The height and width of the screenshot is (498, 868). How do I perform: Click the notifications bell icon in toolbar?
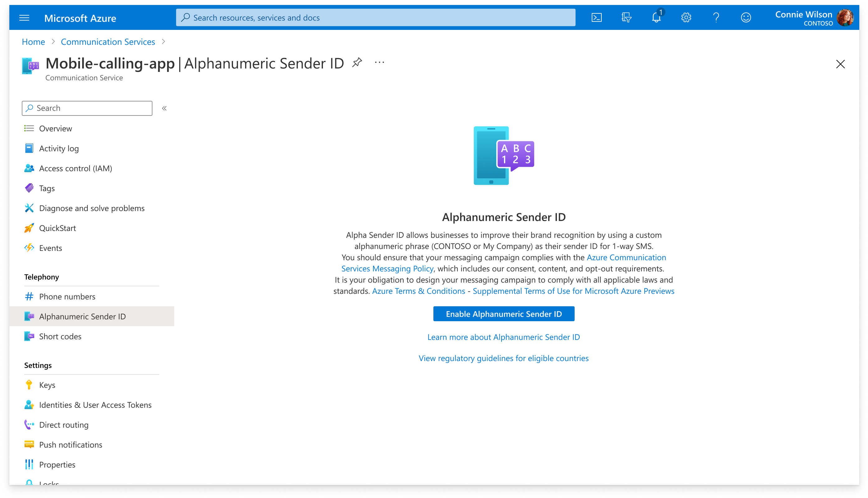coord(656,17)
